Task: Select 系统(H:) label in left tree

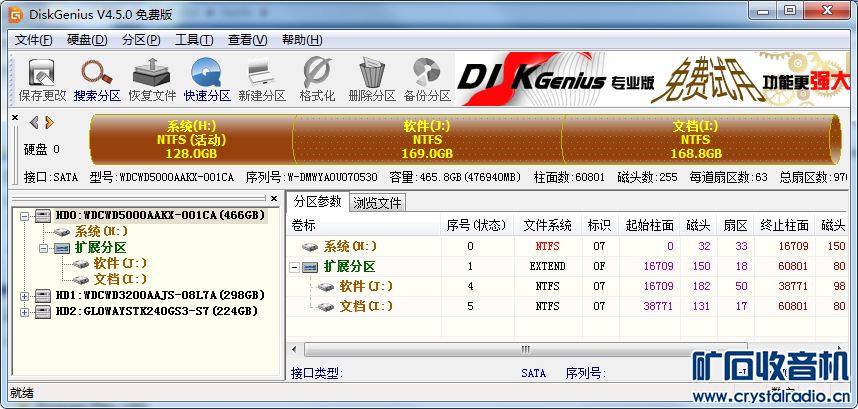Action: (102, 232)
